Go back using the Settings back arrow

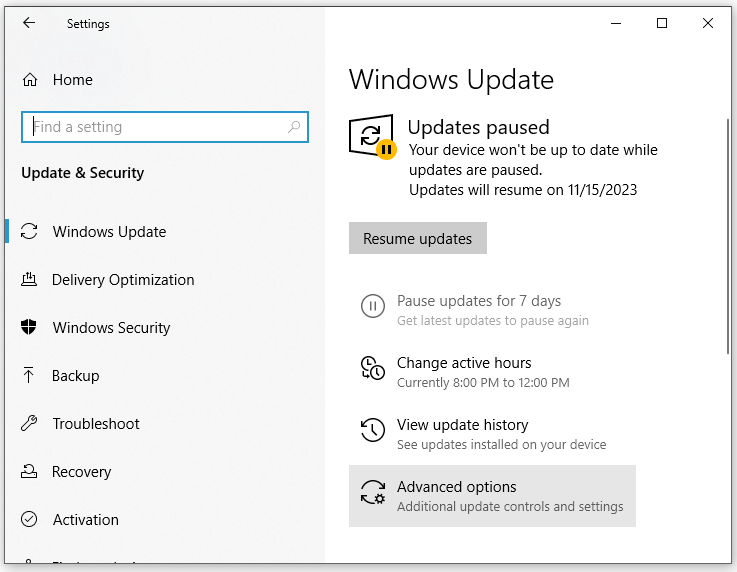pos(29,23)
